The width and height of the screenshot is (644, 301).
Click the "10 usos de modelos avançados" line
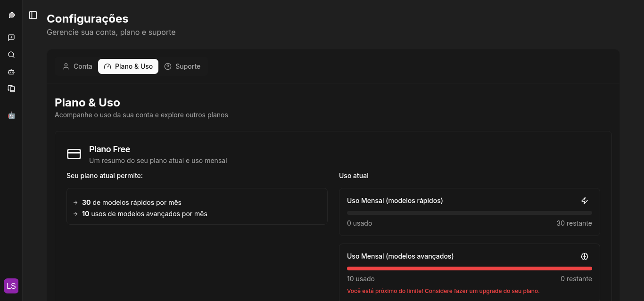[144, 214]
